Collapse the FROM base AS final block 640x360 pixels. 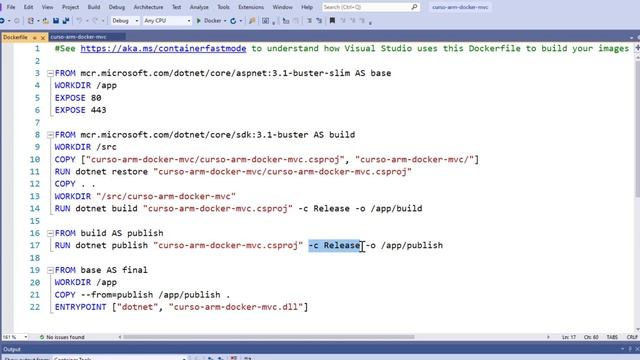pyautogui.click(x=50, y=270)
